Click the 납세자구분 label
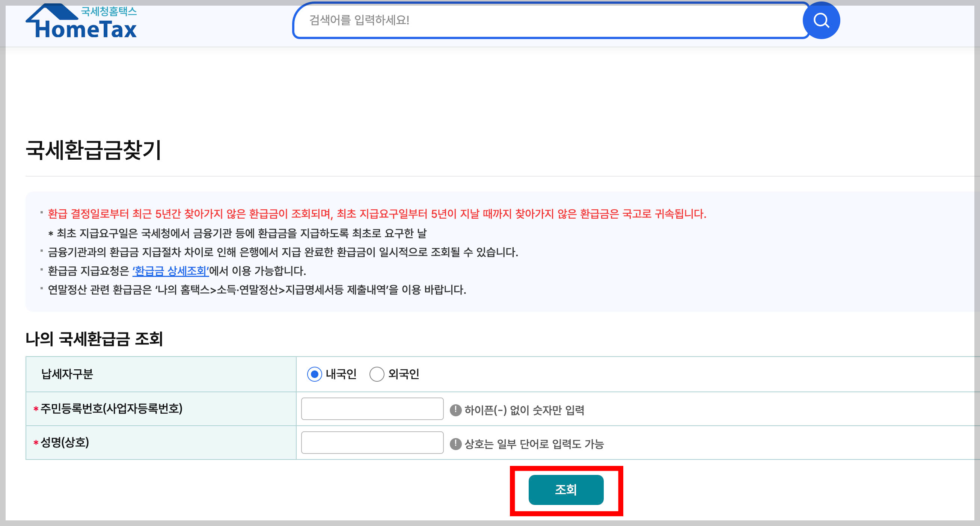The width and height of the screenshot is (980, 526). 67,374
